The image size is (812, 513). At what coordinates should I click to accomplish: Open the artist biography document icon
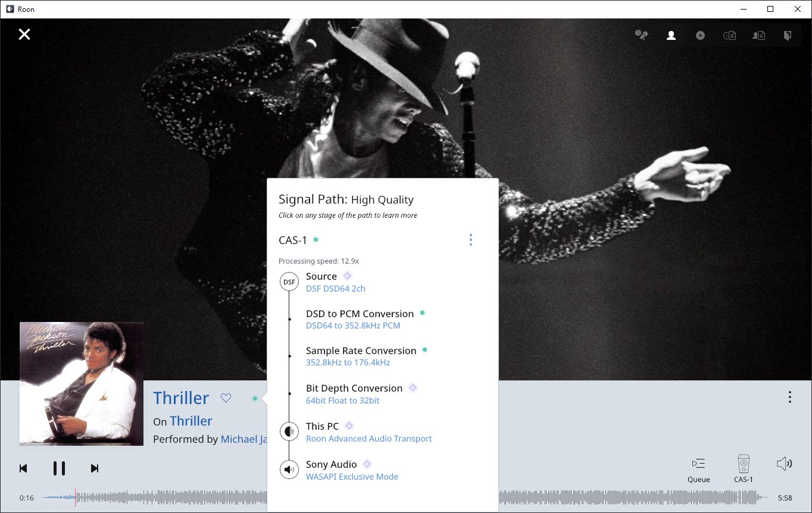coord(758,35)
